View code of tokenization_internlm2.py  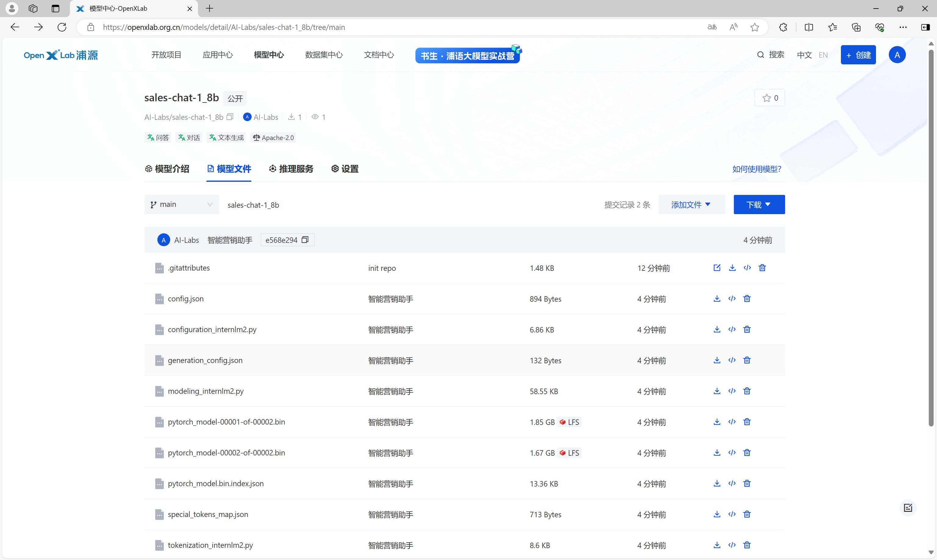tap(732, 545)
